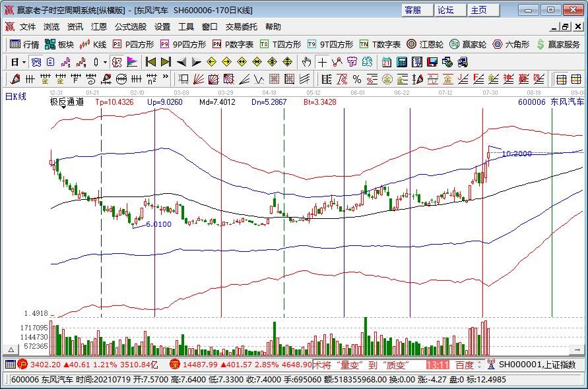Click the 客服 button in title bar
Screen dimensions: 588x389
[x=414, y=10]
